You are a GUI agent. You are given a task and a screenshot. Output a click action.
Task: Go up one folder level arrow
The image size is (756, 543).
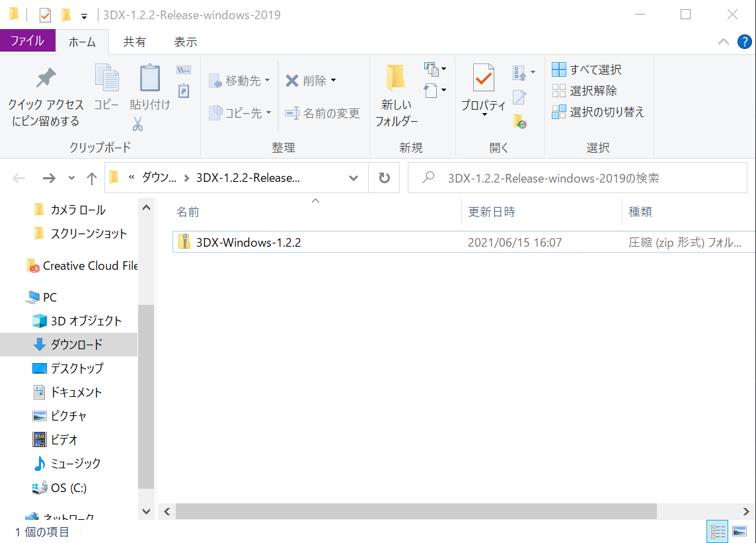[x=92, y=178]
